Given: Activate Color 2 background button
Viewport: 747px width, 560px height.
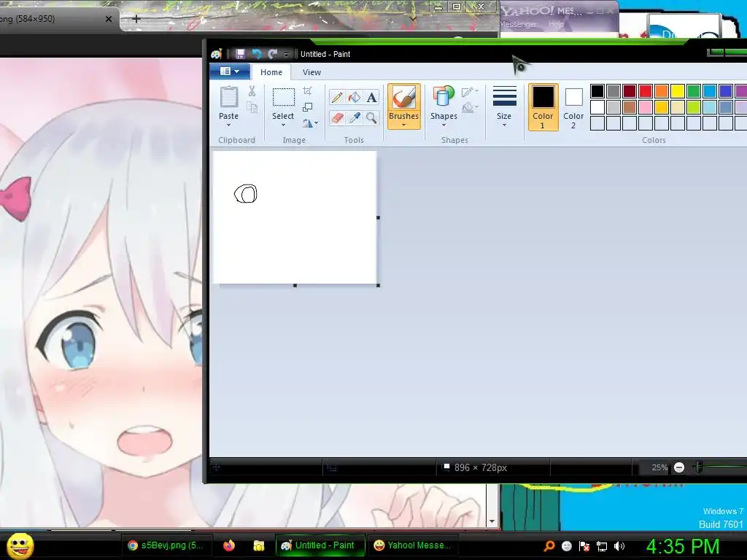Looking at the screenshot, I should [x=573, y=107].
